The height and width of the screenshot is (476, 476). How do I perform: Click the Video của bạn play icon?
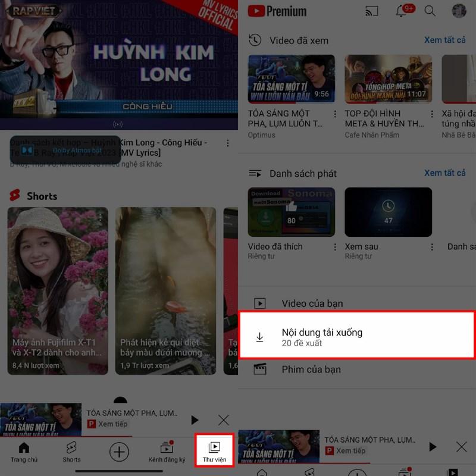click(x=260, y=303)
